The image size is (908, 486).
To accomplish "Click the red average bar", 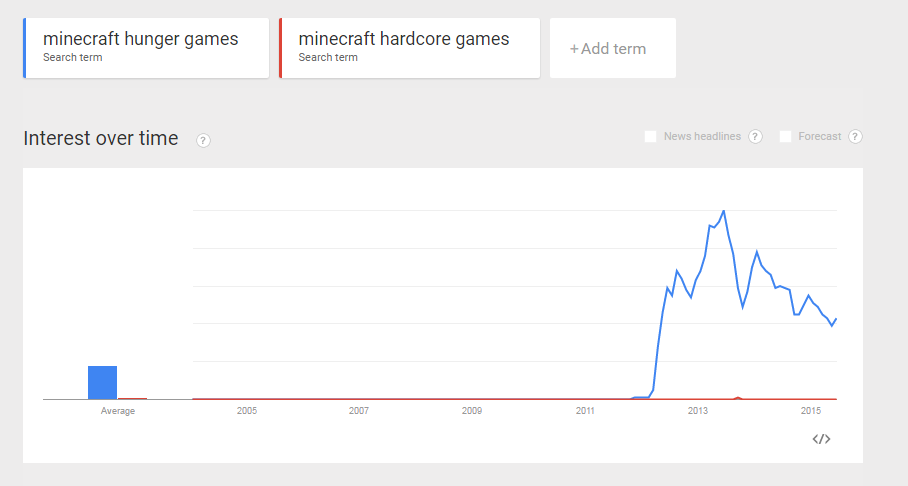I will (x=133, y=398).
